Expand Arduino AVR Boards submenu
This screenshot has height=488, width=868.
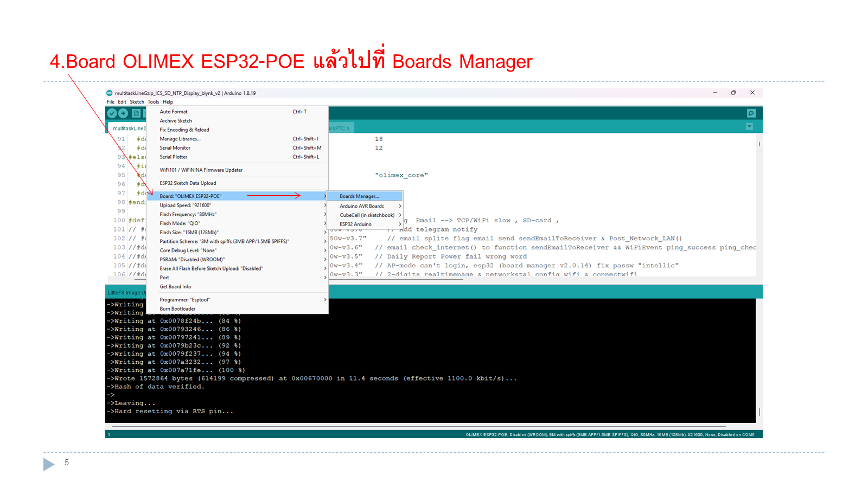(x=365, y=206)
